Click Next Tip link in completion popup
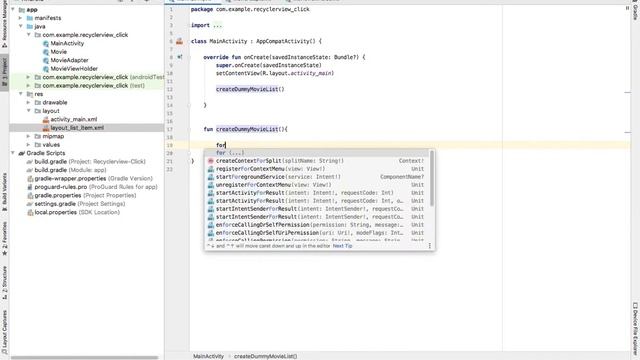640x360 pixels. tap(342, 246)
